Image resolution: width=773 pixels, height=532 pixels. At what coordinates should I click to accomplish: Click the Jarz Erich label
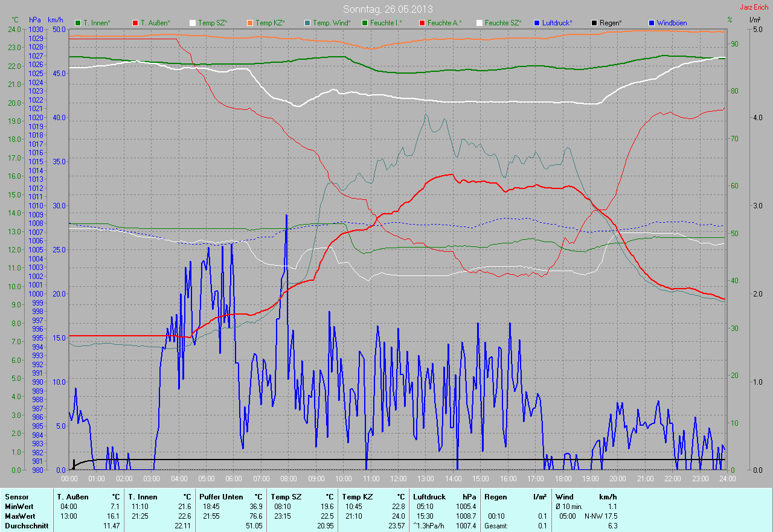point(755,7)
